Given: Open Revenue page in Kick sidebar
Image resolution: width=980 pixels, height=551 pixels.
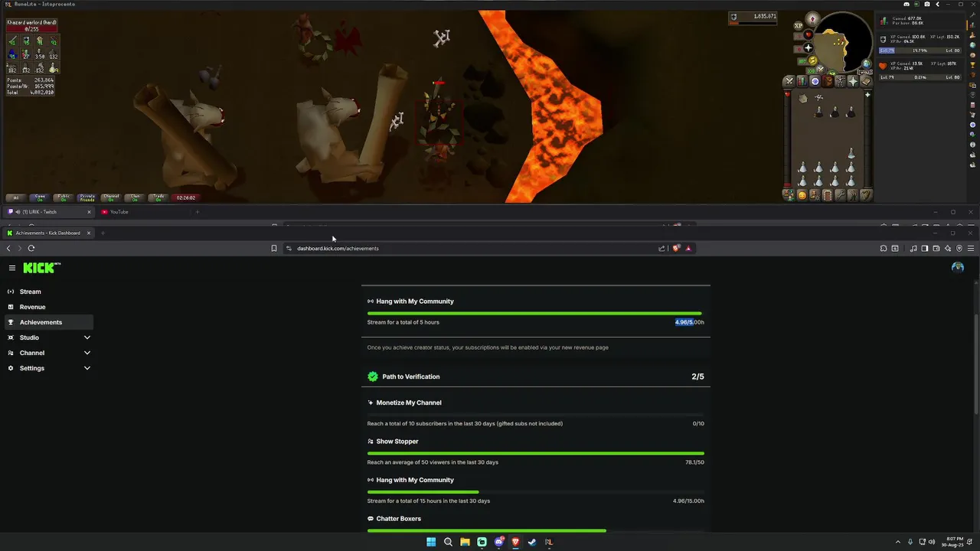Looking at the screenshot, I should tap(49, 307).
